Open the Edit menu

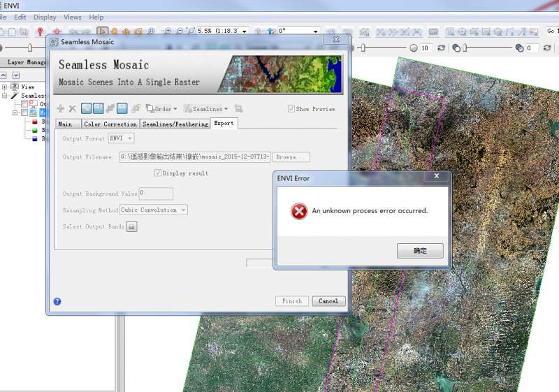coord(20,17)
